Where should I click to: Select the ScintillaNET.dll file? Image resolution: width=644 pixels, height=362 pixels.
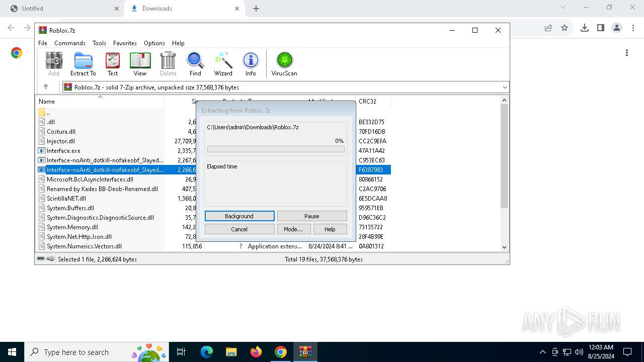[x=66, y=199]
